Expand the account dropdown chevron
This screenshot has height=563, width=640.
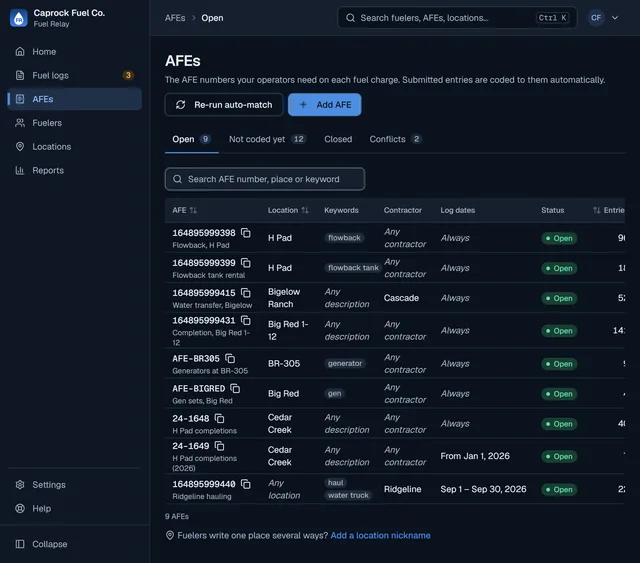615,18
